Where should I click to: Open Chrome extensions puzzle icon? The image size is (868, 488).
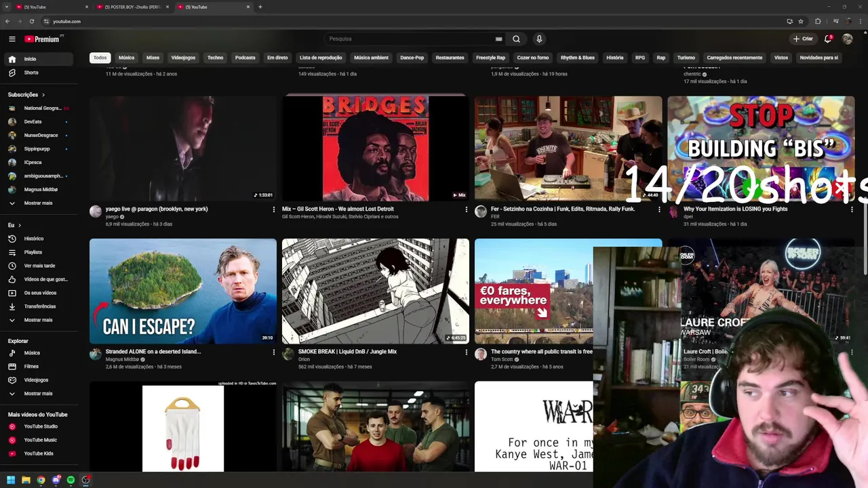[818, 21]
